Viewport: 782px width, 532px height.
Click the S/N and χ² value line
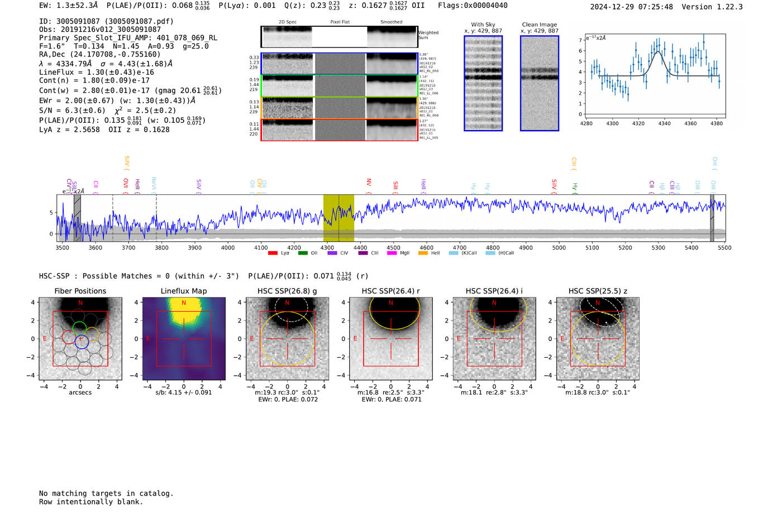pos(108,110)
